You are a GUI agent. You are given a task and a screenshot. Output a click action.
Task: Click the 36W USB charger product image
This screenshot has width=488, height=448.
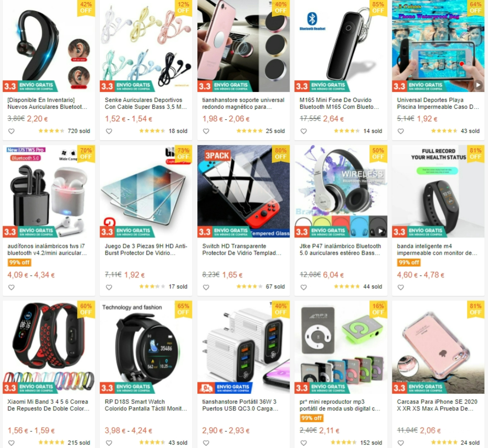pyautogui.click(x=243, y=347)
